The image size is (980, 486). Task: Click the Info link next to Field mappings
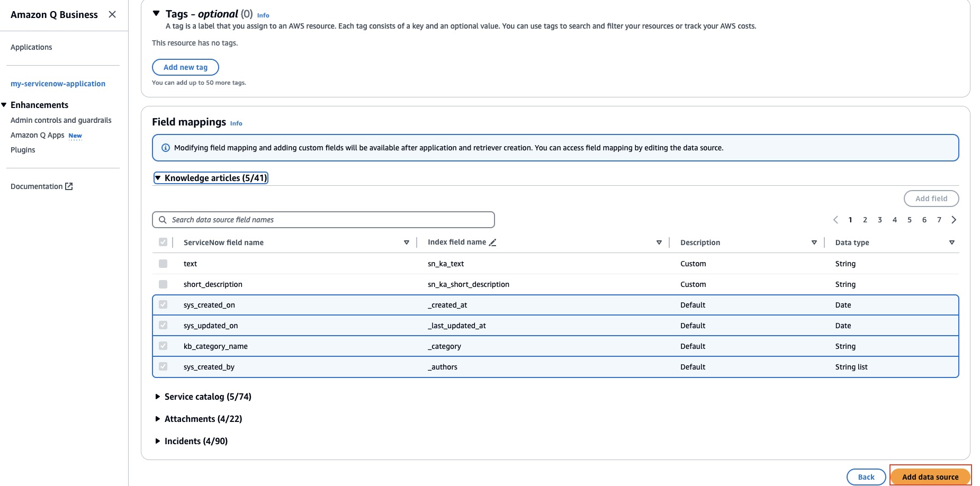pos(236,123)
